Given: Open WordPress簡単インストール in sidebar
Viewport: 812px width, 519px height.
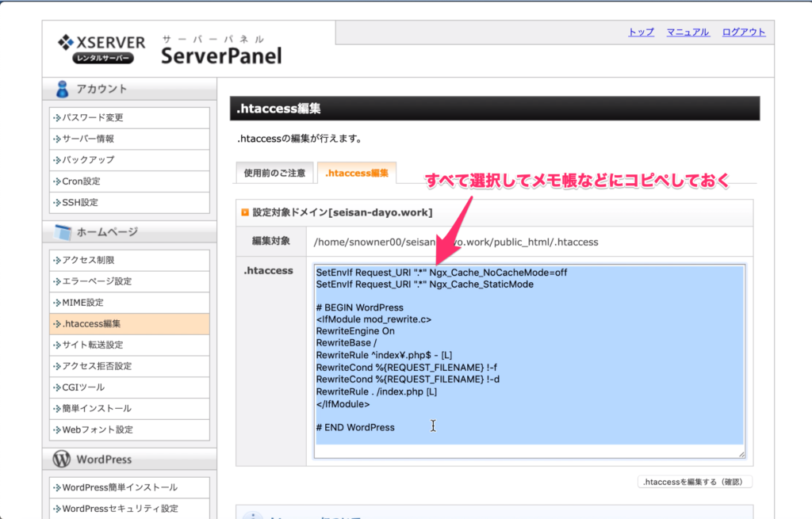Looking at the screenshot, I should 120,488.
